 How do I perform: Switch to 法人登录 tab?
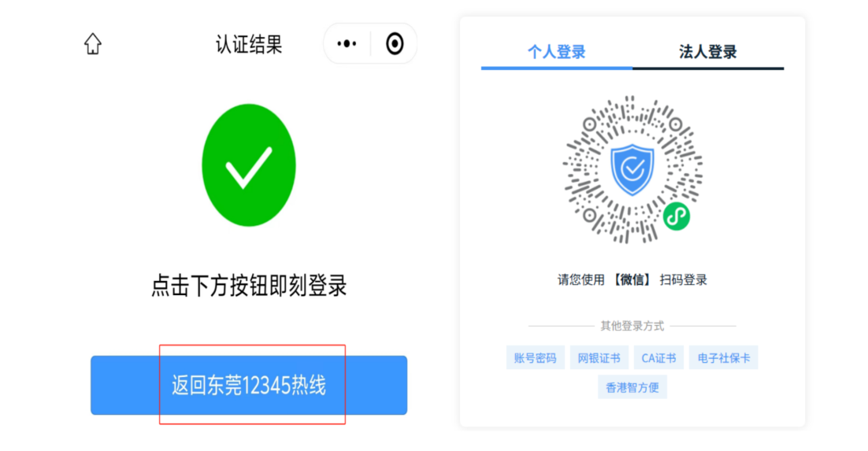pos(707,52)
